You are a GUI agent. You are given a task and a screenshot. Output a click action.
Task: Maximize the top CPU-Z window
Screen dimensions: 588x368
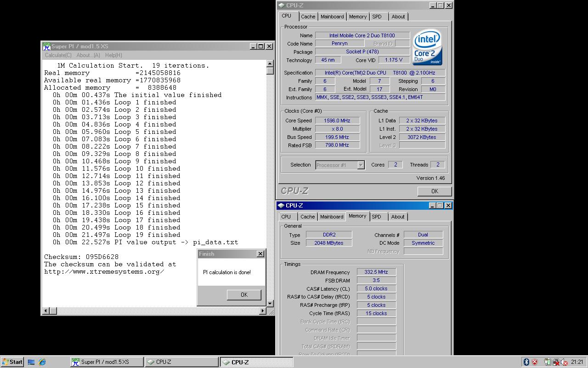440,6
